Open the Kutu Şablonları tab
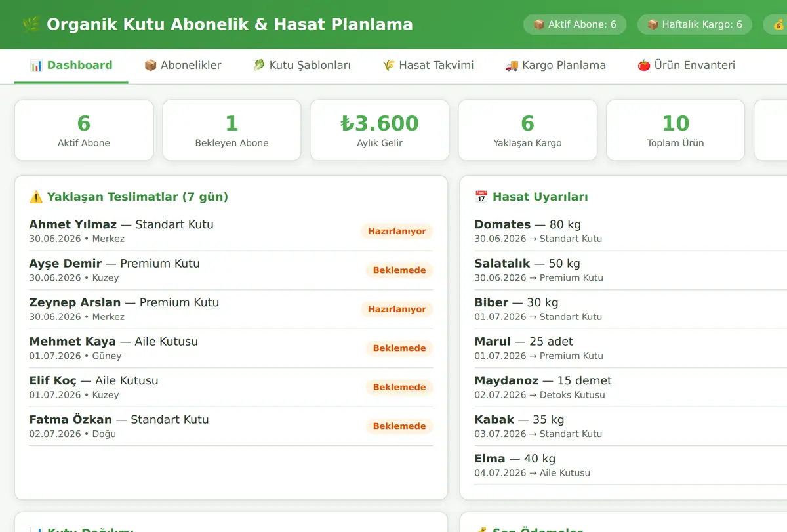The height and width of the screenshot is (532, 787). coord(302,66)
